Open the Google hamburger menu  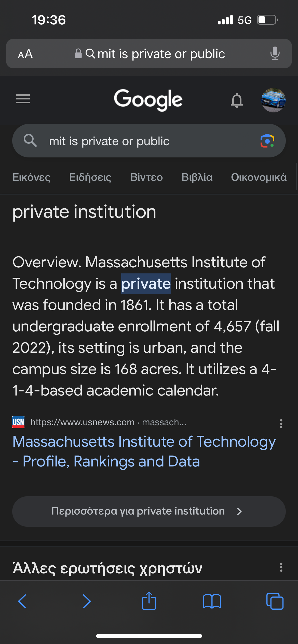point(23,99)
